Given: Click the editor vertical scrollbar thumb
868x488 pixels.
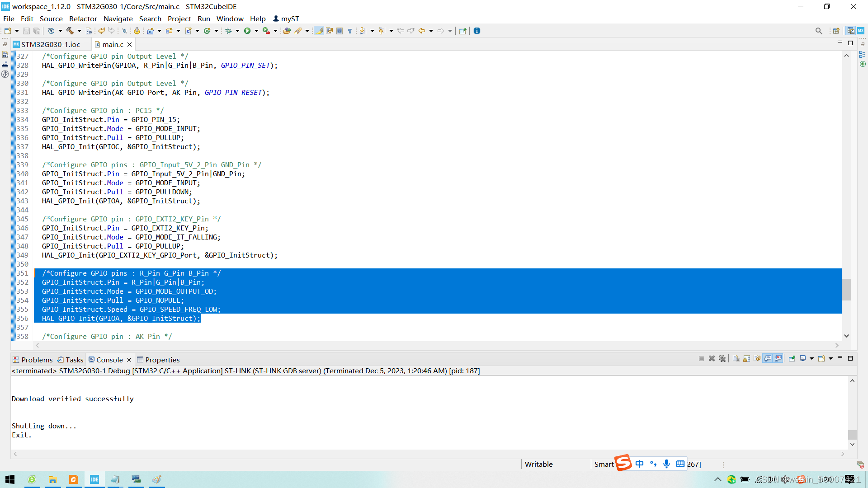Looking at the screenshot, I should [x=846, y=289].
